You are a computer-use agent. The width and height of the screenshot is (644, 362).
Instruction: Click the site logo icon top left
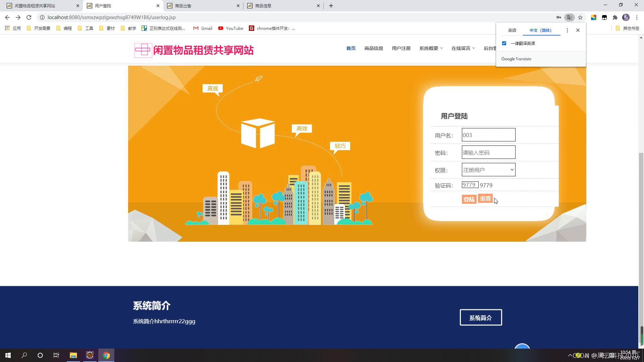click(x=143, y=50)
